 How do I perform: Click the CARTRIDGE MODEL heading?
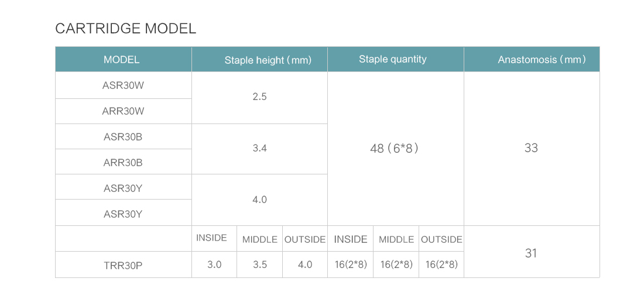point(126,29)
